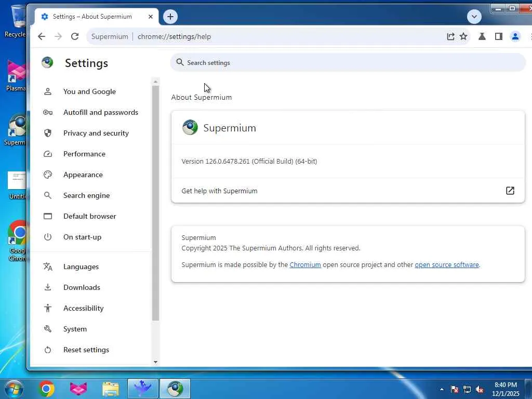Show hidden system tray icons

(442, 389)
